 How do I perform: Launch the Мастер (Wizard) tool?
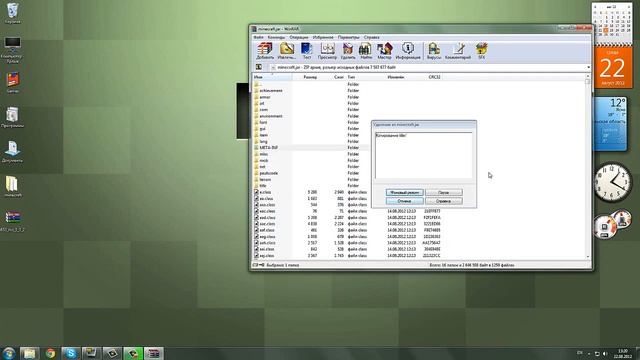[384, 51]
